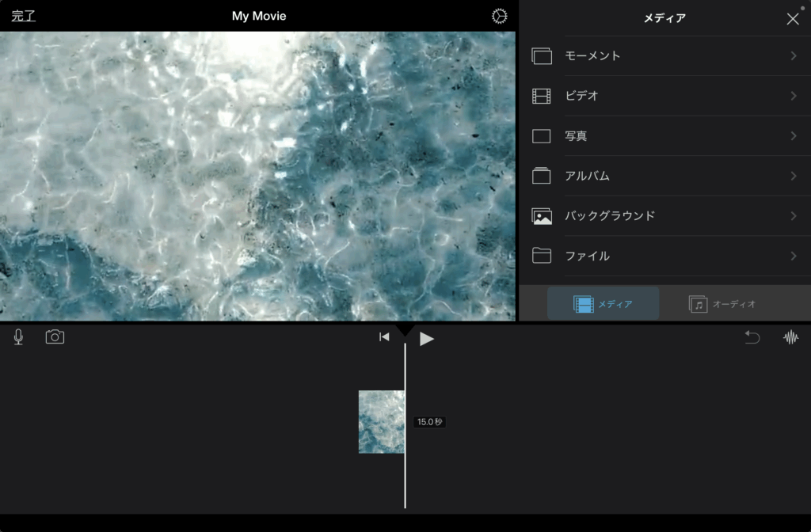Screen dimensions: 811x532
Task: Choose the 写真 photo icon
Action: (x=542, y=136)
